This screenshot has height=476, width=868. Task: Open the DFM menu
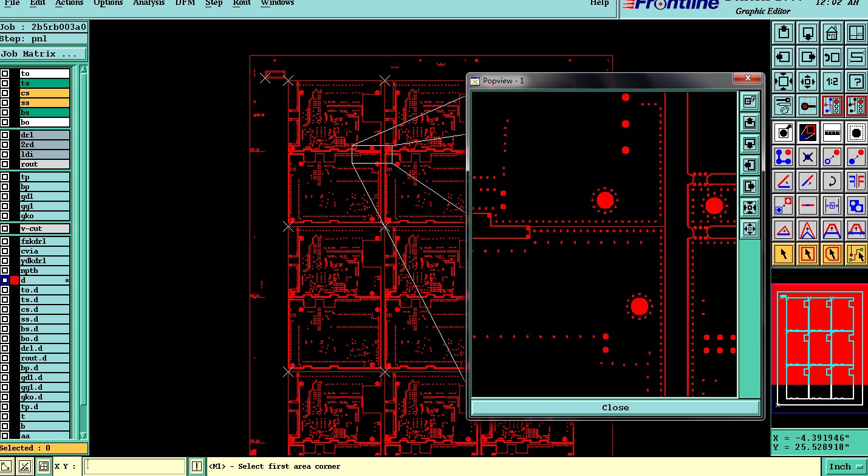click(185, 3)
